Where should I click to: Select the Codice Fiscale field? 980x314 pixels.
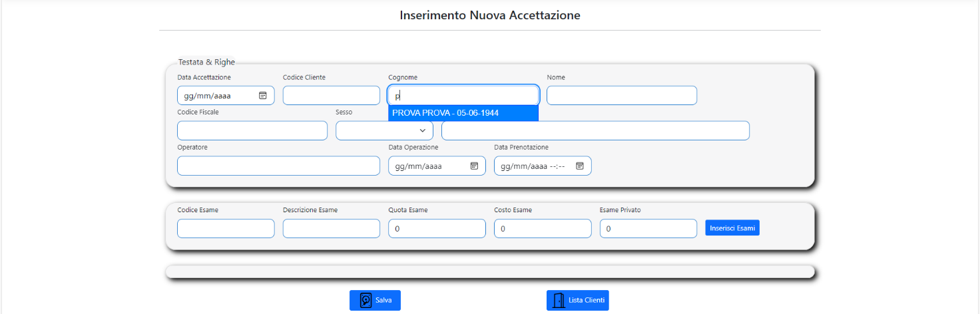tap(252, 130)
